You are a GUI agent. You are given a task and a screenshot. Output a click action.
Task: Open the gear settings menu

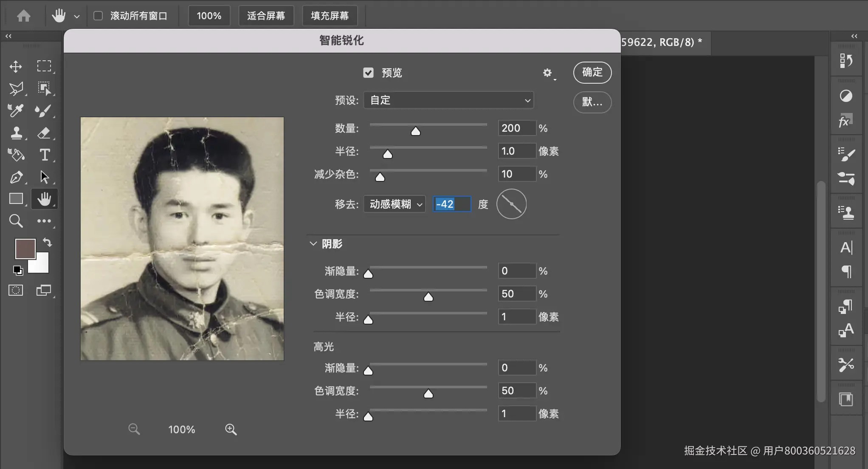[548, 73]
